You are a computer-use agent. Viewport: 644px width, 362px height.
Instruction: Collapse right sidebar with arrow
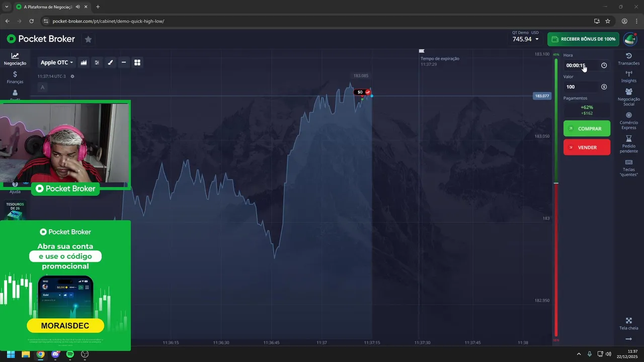coord(628,339)
